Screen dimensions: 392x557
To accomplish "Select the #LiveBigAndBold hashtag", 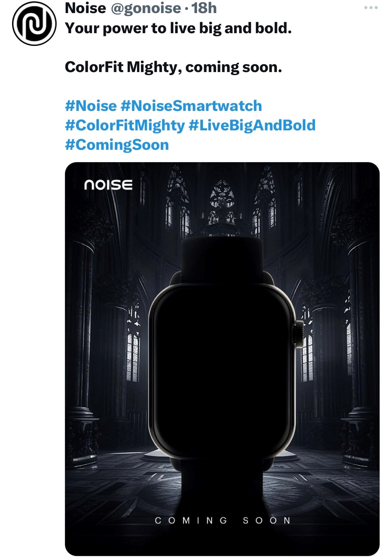I will pos(252,125).
